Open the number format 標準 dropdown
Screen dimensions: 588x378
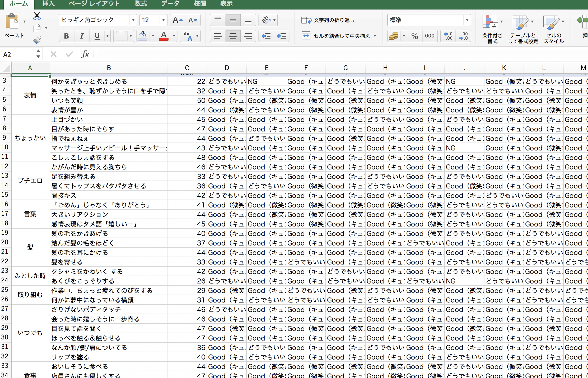(x=467, y=20)
